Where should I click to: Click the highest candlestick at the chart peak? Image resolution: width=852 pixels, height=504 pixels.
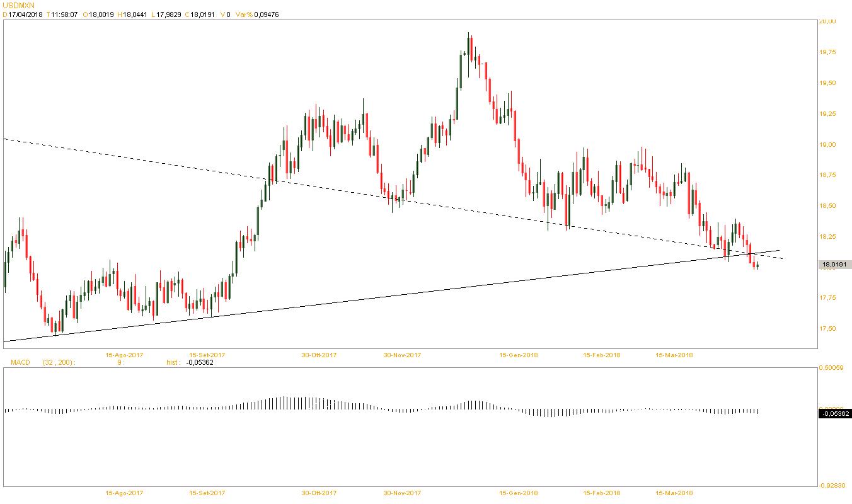469,44
